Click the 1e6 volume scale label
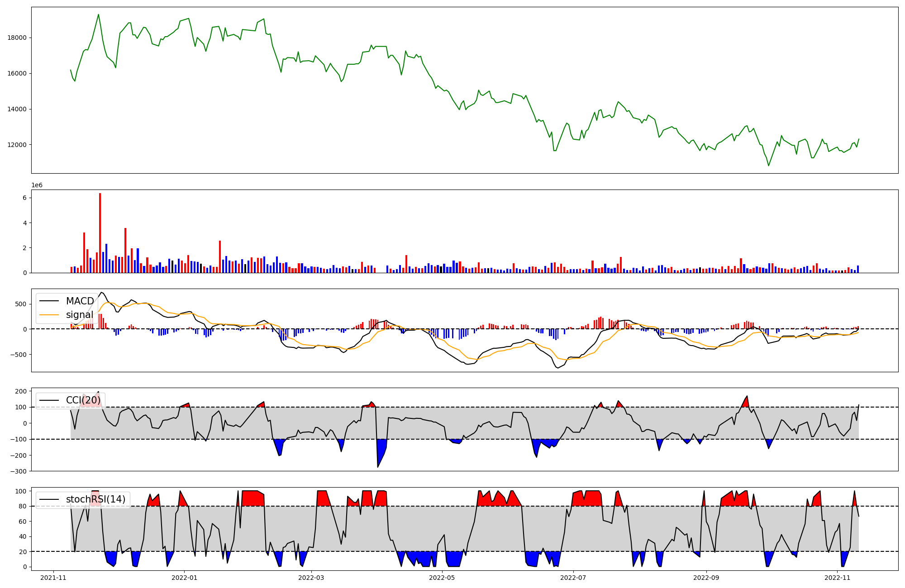This screenshot has width=905, height=588. tap(37, 185)
